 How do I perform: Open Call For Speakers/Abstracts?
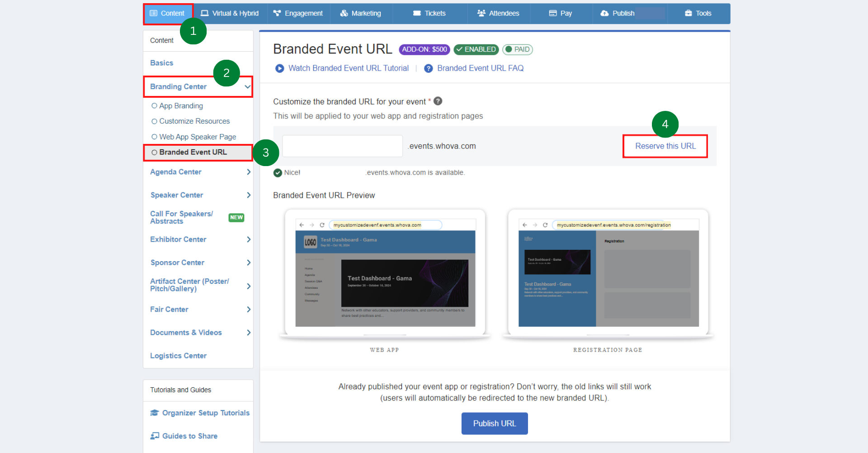(181, 217)
